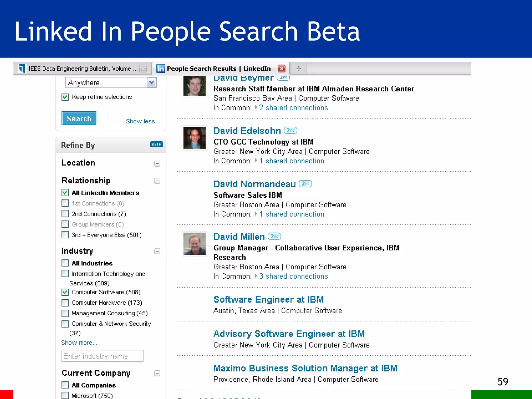Click the BETA badge in Refine By
This screenshot has height=399, width=532.
click(x=156, y=144)
